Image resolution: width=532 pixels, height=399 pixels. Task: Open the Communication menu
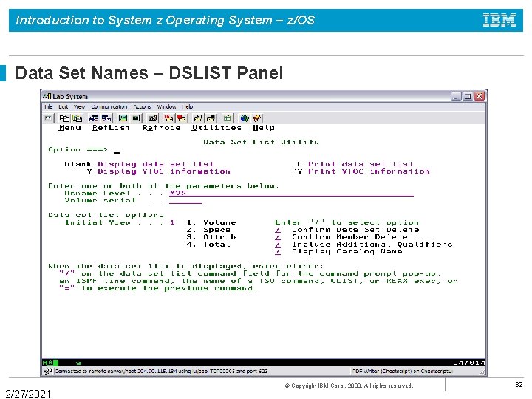pos(109,106)
